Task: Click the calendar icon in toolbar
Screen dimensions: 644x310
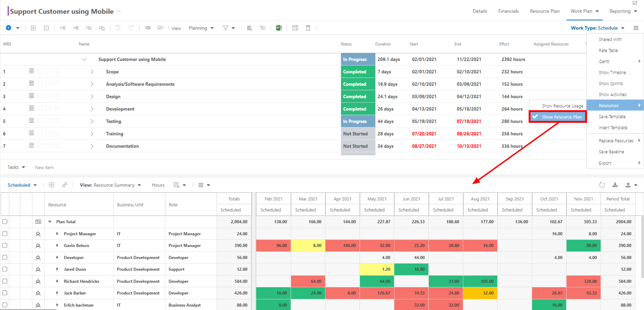Action: click(295, 28)
